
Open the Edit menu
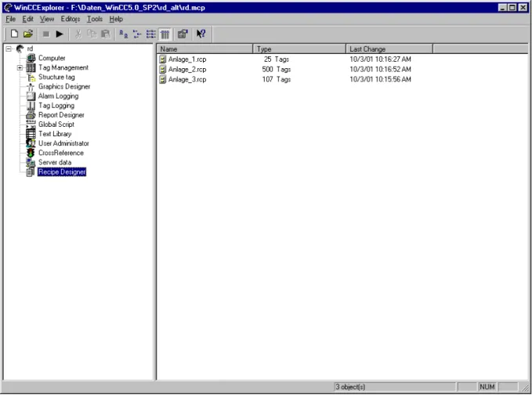27,19
